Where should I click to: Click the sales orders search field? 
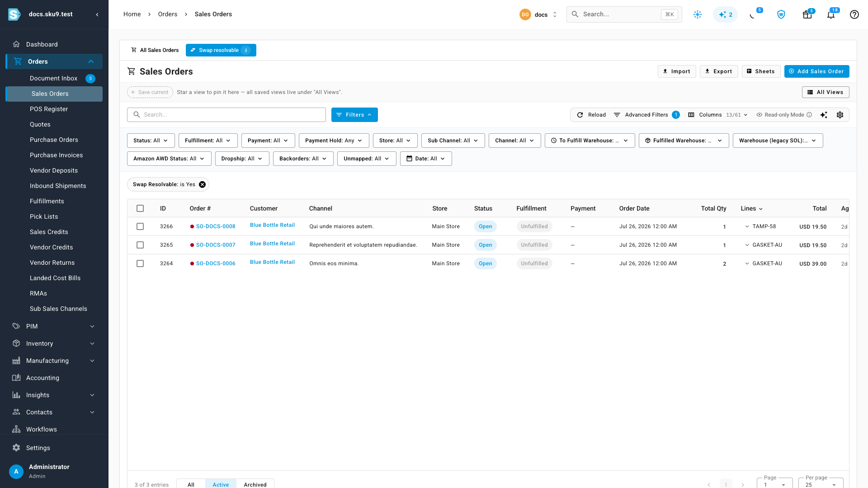[226, 115]
